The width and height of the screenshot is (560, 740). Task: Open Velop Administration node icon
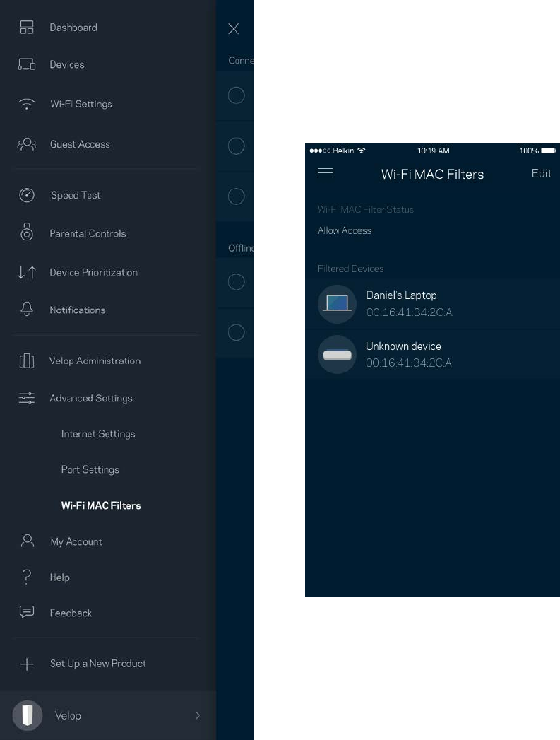coord(27,360)
